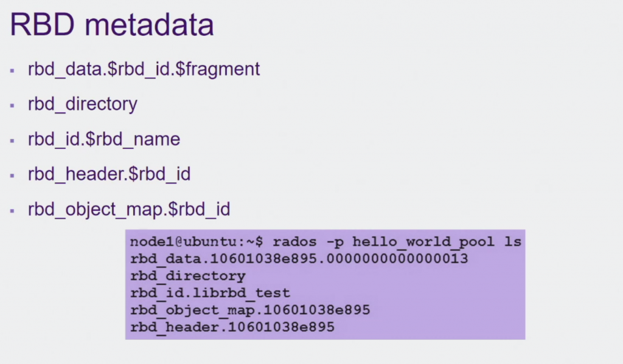Select the rbd_id.$rbd_name bullet line
The height and width of the screenshot is (364, 623).
(104, 139)
